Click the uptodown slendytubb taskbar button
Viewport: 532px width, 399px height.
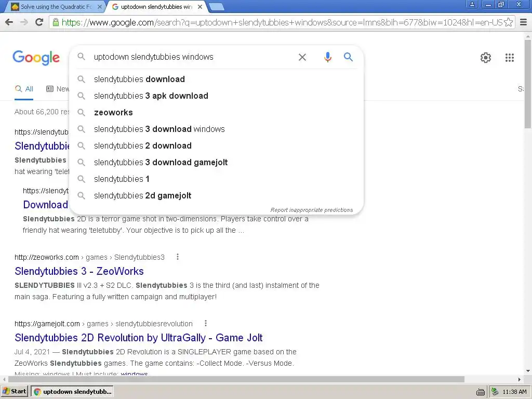tap(72, 392)
